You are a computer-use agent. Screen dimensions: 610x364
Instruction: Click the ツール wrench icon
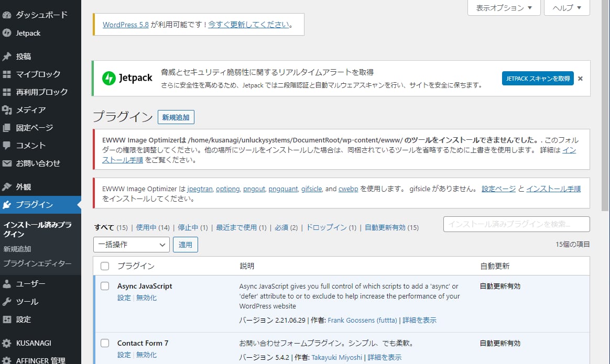pos(7,302)
